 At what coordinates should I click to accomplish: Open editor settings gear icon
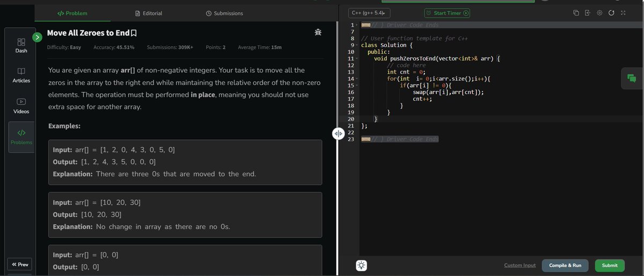click(x=599, y=13)
